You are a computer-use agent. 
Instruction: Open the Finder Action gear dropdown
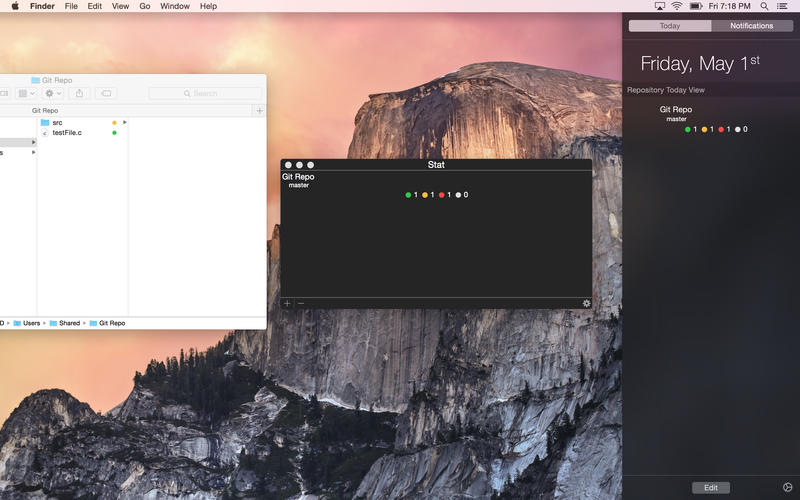pos(53,93)
